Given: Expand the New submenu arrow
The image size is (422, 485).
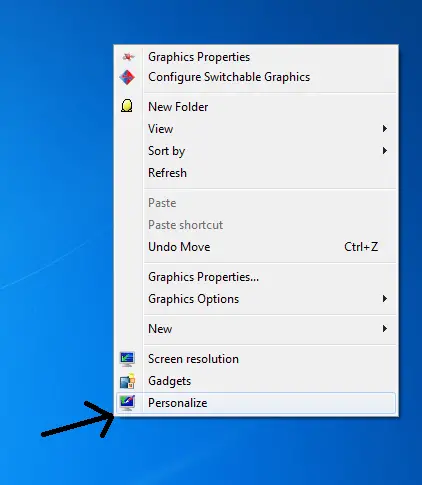Looking at the screenshot, I should (x=385, y=329).
